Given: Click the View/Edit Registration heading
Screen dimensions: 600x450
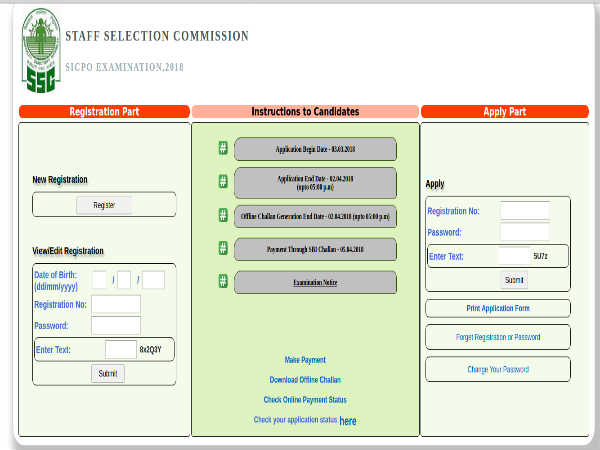Looking at the screenshot, I should point(68,251).
